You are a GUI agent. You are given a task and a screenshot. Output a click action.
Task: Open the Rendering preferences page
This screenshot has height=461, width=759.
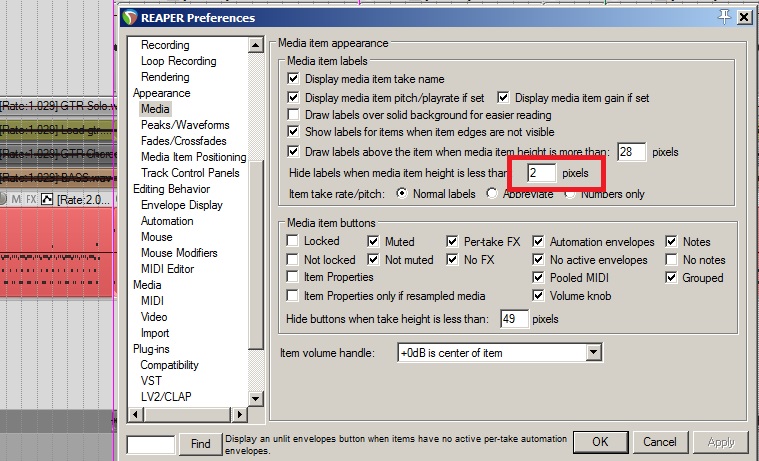tap(165, 77)
